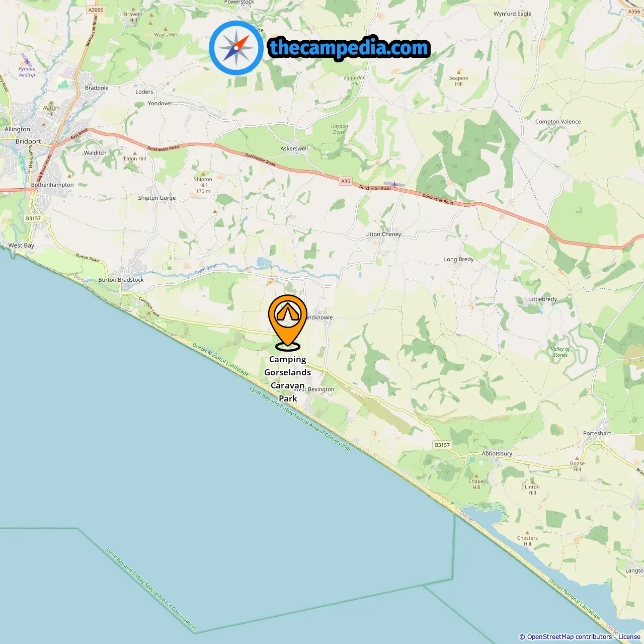This screenshot has height=644, width=644.
Task: Click the Pymore Airstrip plane icon
Action: [x=26, y=61]
